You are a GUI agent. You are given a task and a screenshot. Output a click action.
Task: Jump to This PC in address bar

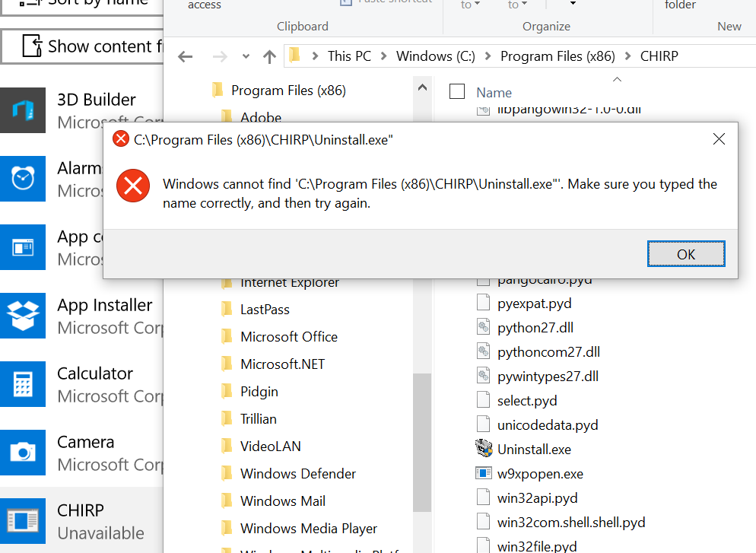tap(349, 56)
